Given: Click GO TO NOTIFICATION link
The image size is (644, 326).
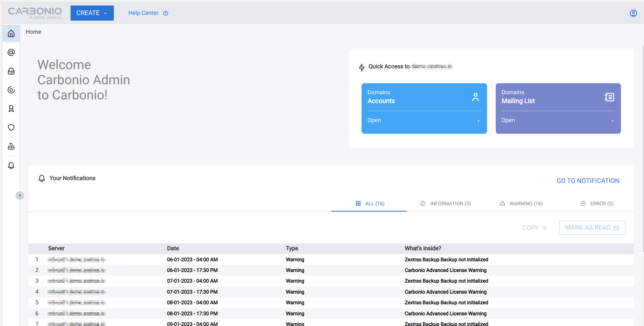Looking at the screenshot, I should pos(588,181).
